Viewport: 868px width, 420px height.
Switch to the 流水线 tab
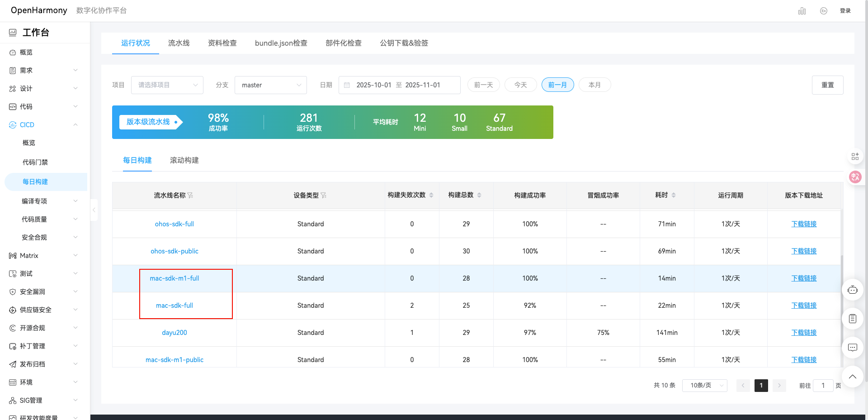point(179,43)
